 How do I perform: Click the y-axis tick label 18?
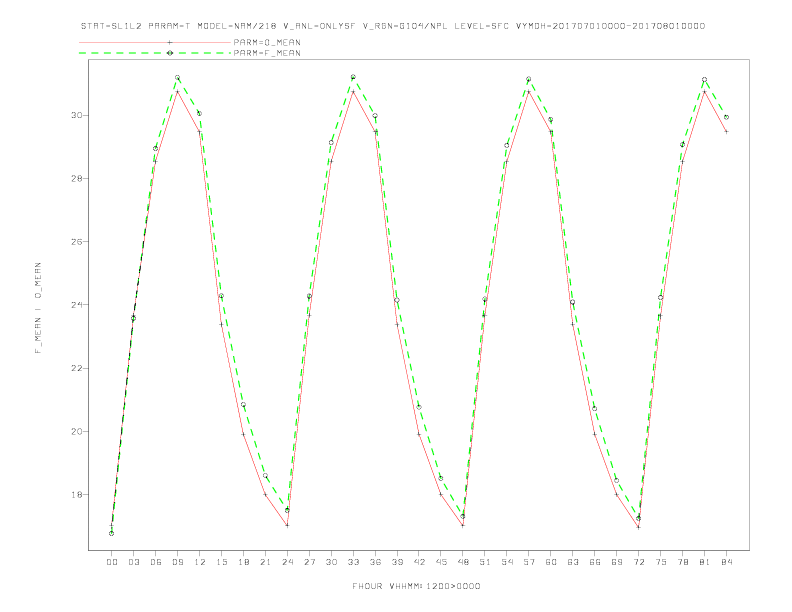pyautogui.click(x=76, y=494)
